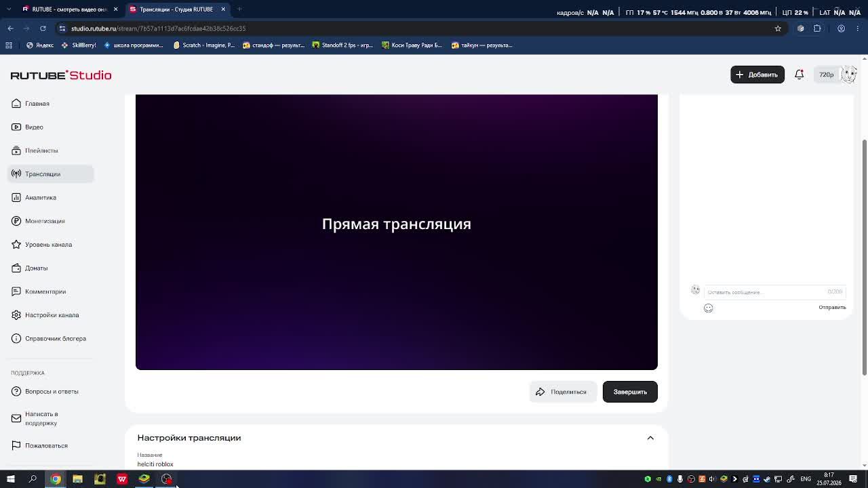868x488 pixels.
Task: Click Отправить to send chat message
Action: pos(832,308)
